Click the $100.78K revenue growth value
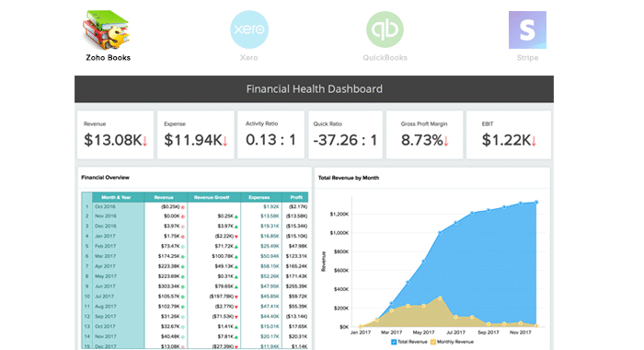The width and height of the screenshot is (644, 350). [x=223, y=256]
